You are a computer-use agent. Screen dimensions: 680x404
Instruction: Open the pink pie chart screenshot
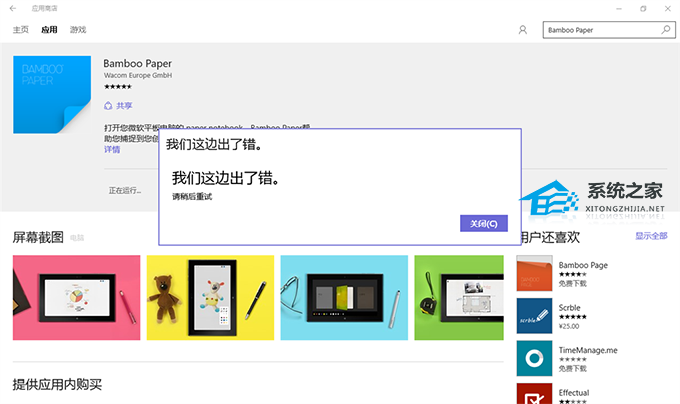tap(76, 297)
